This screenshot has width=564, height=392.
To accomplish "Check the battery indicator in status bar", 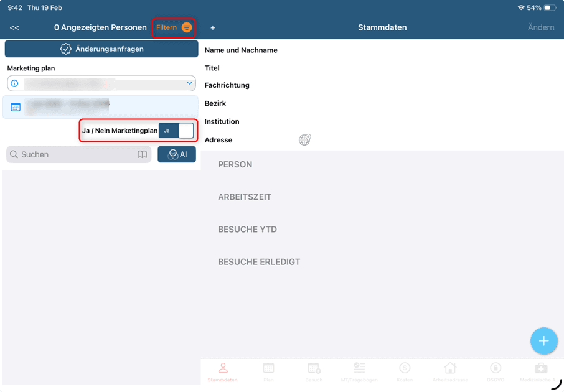I will (x=550, y=7).
